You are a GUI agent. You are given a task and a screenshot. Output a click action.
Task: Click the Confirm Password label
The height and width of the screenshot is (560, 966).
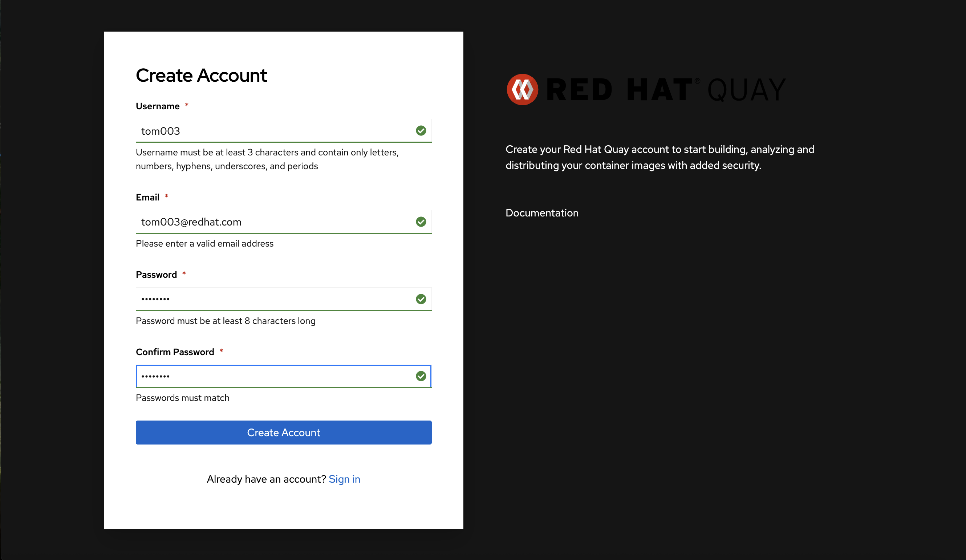175,352
